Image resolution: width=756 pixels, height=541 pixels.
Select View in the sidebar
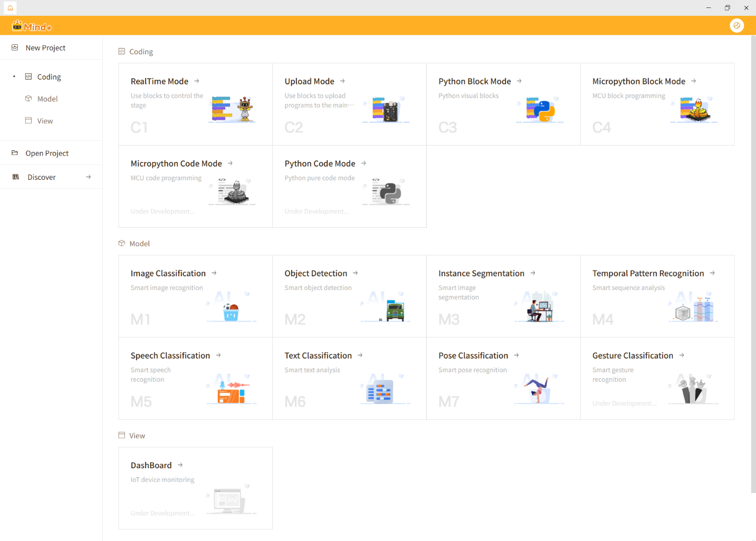click(45, 121)
